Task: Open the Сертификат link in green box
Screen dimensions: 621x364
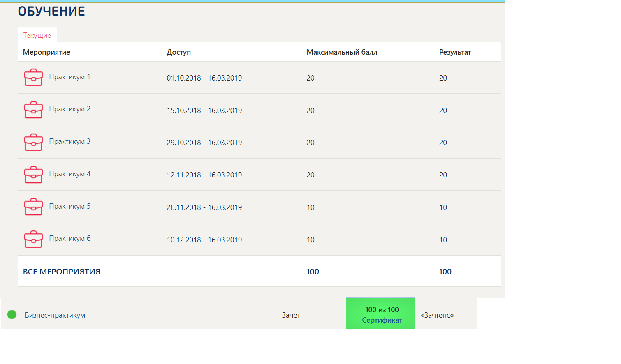Action: [x=382, y=320]
